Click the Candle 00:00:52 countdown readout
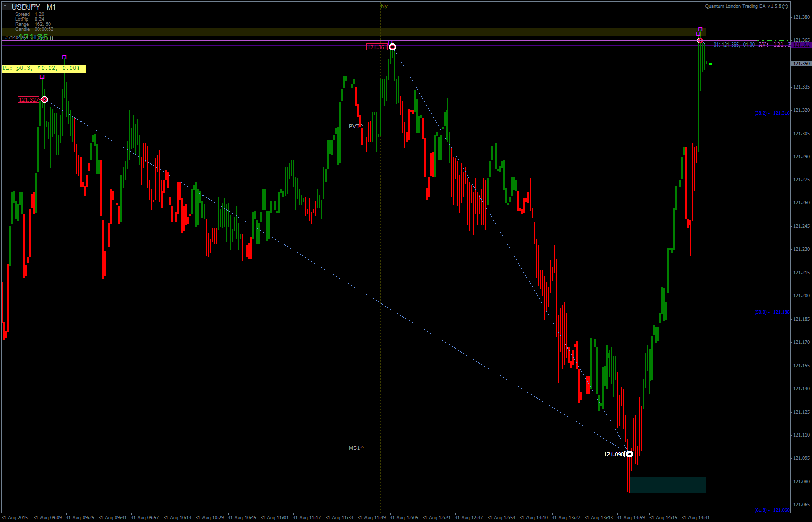Viewport: 812px width, 522px height. click(34, 29)
